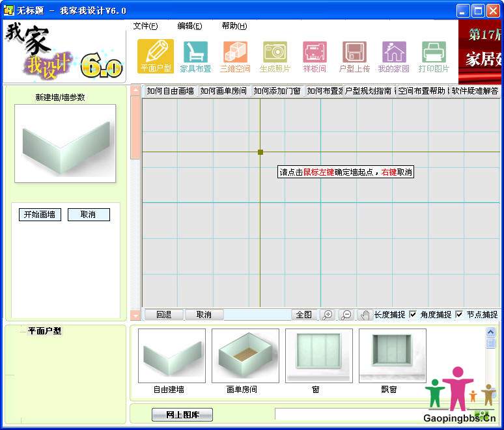Click the 网上图库 online gallery button

[x=182, y=414]
